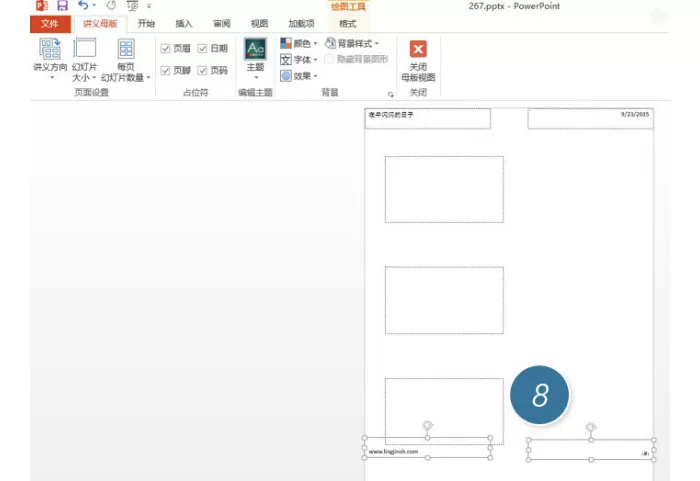
Task: Click the PowerPoint application icon
Action: (42, 5)
